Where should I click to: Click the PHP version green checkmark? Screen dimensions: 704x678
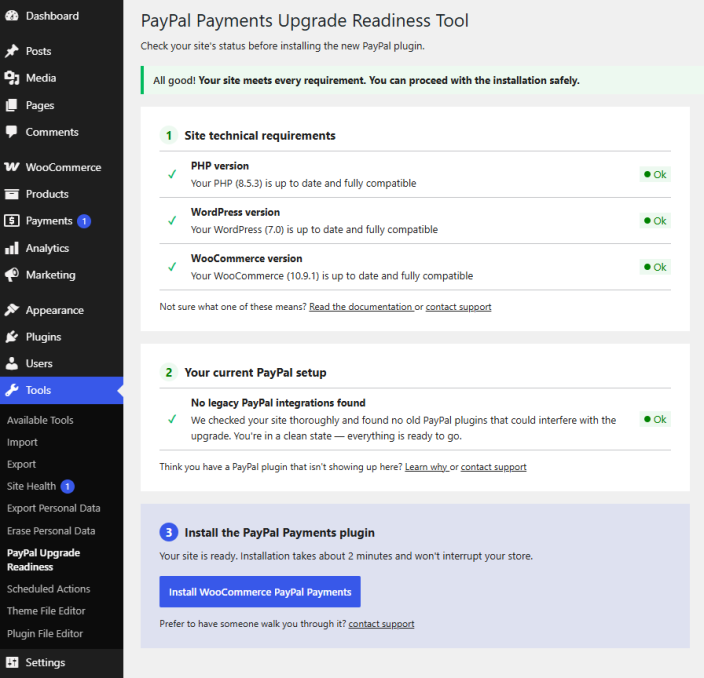172,174
